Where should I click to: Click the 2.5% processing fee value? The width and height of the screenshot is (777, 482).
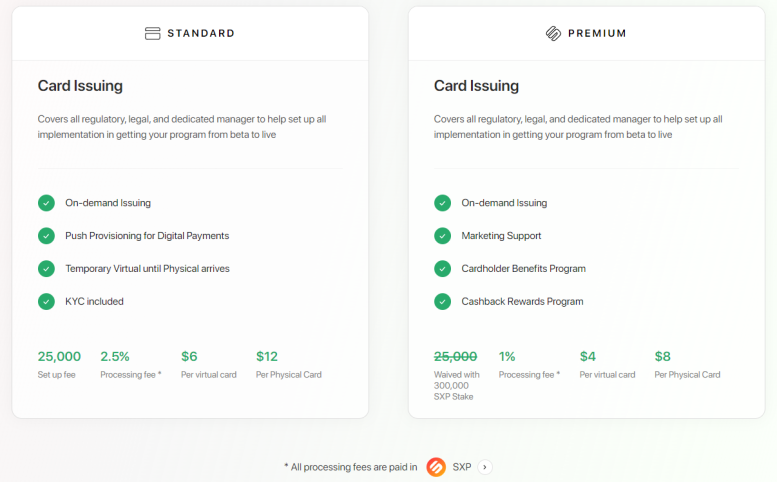pos(115,356)
